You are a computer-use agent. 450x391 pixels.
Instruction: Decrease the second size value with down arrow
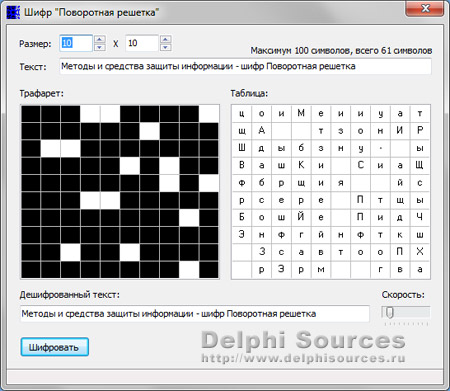pyautogui.click(x=166, y=47)
